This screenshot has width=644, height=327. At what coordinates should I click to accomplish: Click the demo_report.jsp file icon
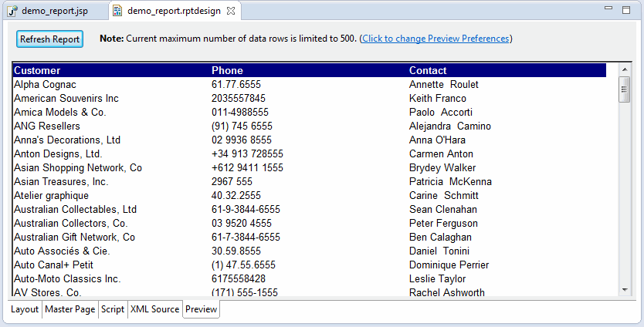coord(12,11)
